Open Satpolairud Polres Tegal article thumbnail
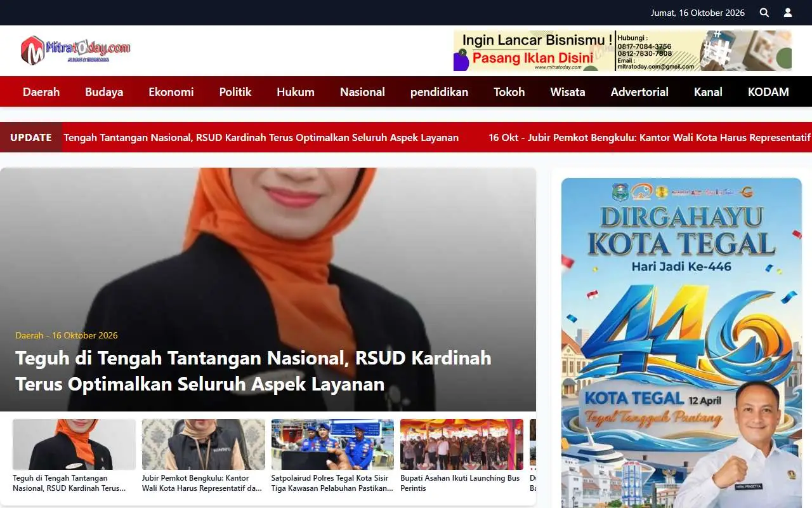The image size is (812, 508). [332, 444]
